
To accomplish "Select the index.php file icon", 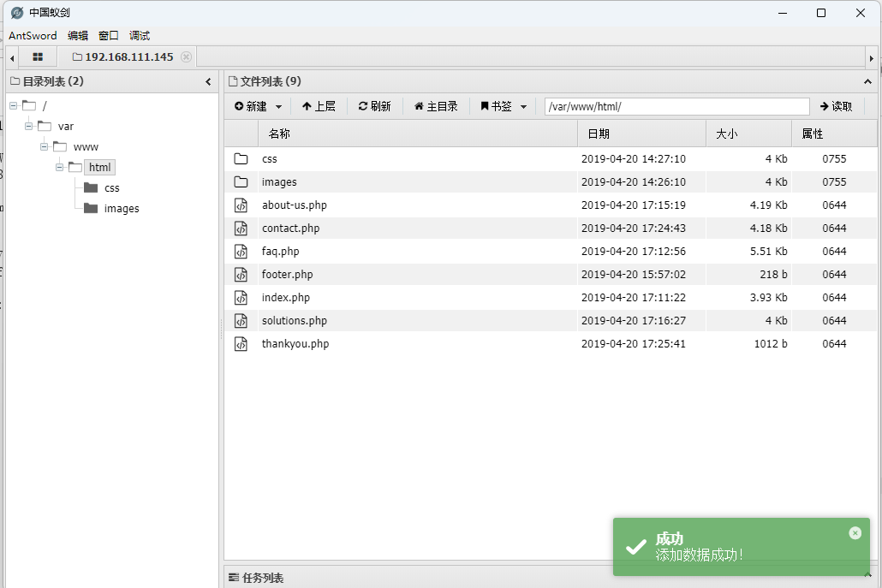I will coord(241,298).
